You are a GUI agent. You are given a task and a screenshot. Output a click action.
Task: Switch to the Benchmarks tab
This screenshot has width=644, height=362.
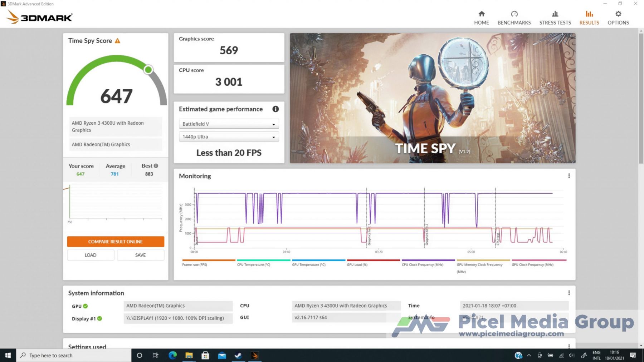tap(514, 18)
